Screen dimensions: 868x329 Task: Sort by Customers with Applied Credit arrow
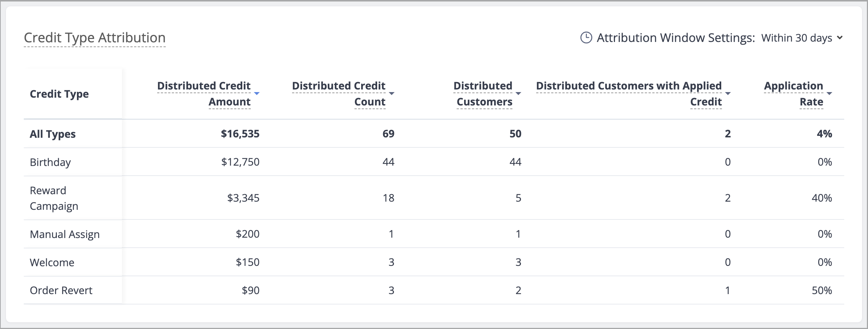click(728, 94)
